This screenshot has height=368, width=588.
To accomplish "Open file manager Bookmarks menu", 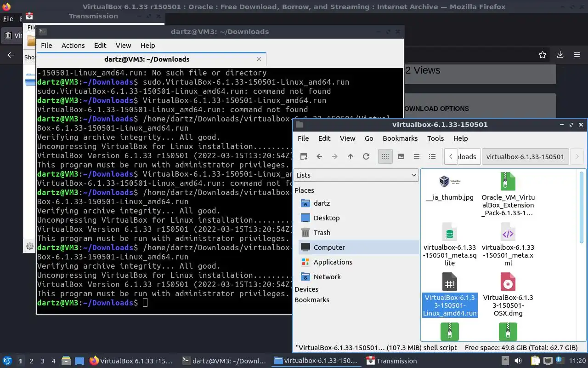I will pos(400,138).
